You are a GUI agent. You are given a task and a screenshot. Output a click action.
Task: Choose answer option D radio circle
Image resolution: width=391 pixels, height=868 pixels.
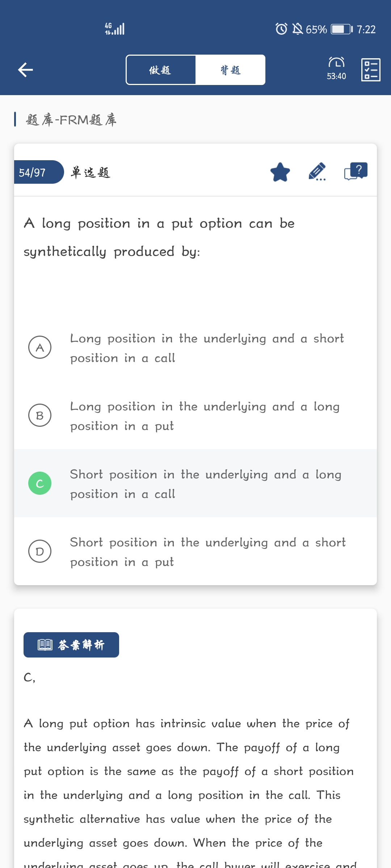[40, 551]
